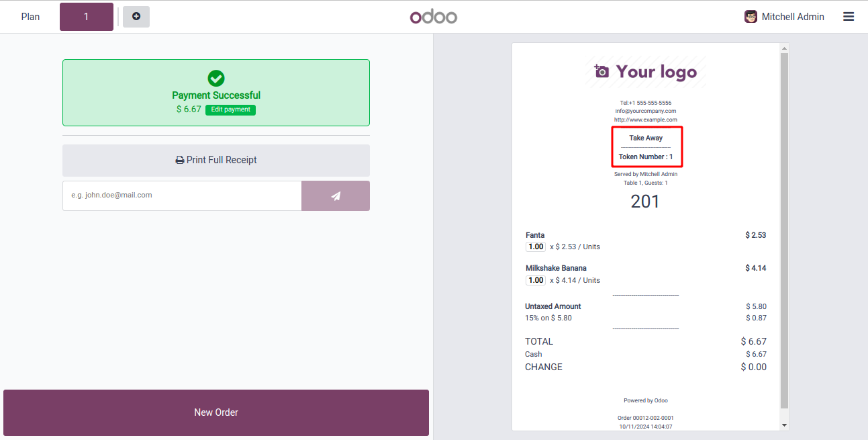The image size is (868, 440).
Task: Focus the email address input field
Action: [x=182, y=195]
